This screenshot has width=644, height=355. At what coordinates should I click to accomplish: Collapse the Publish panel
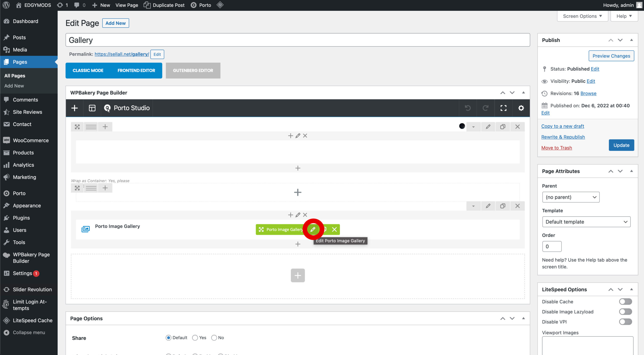coord(631,40)
